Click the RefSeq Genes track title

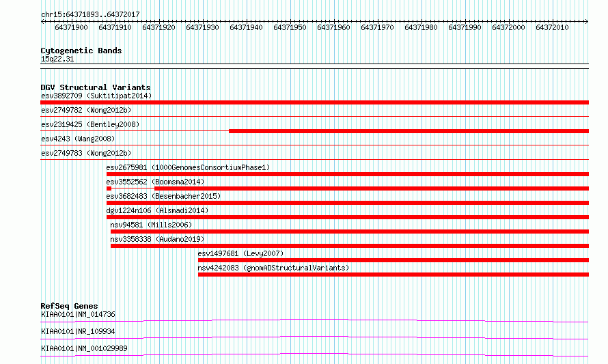click(x=69, y=306)
